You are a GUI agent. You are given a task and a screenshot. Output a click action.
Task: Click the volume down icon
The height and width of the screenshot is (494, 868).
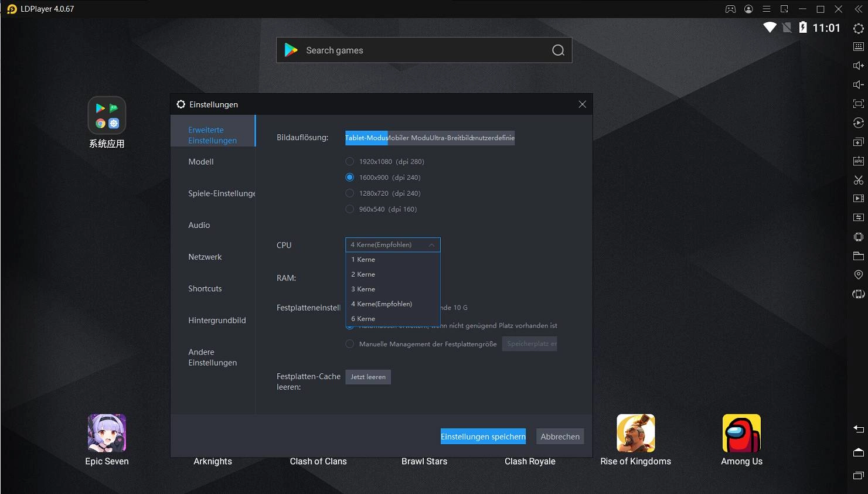[859, 84]
